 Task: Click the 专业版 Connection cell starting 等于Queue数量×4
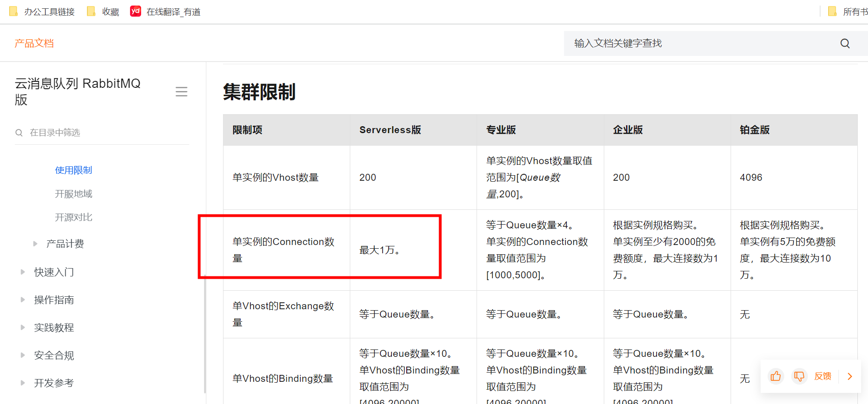click(540, 250)
